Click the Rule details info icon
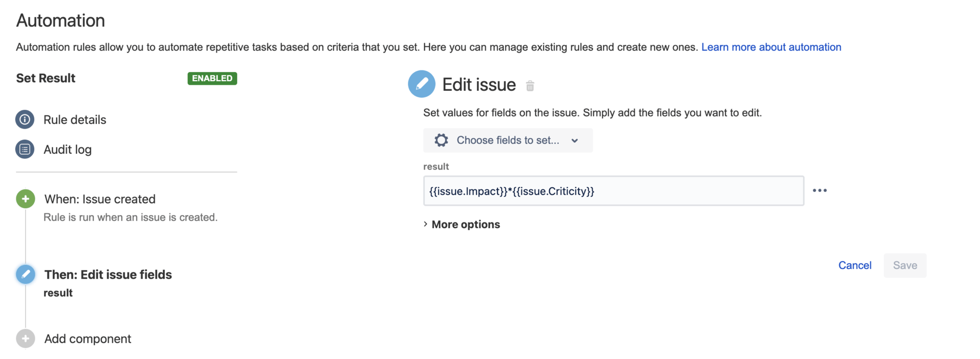Image resolution: width=980 pixels, height=359 pixels. (x=24, y=119)
